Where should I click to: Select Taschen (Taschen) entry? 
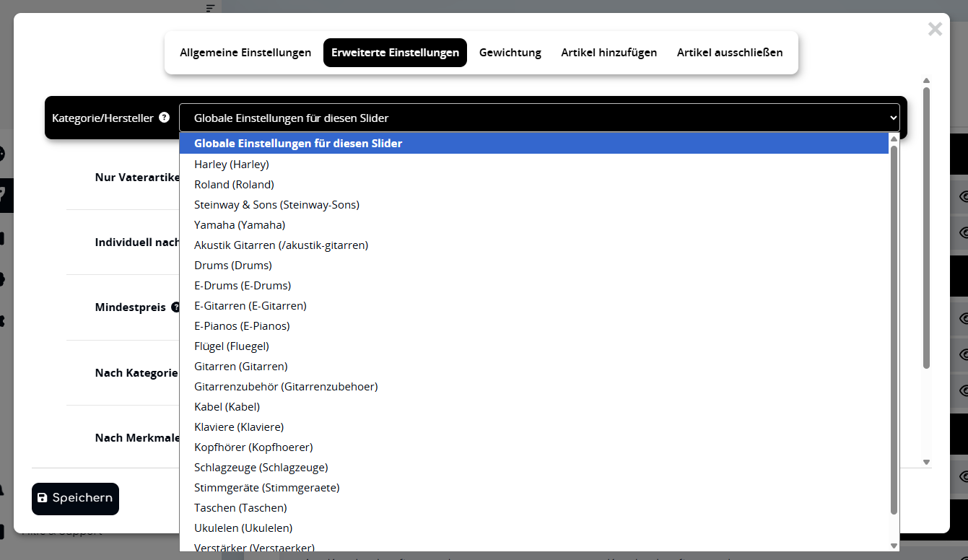click(x=534, y=507)
